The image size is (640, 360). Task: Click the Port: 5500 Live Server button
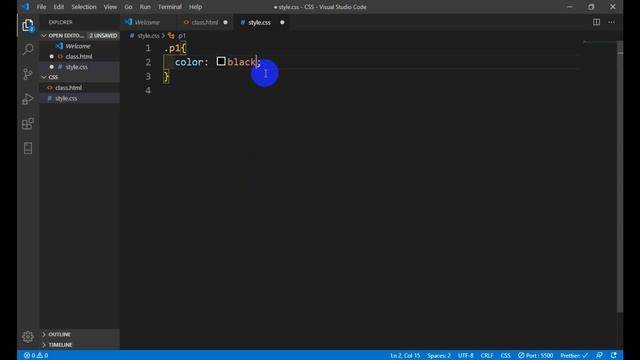pos(536,356)
